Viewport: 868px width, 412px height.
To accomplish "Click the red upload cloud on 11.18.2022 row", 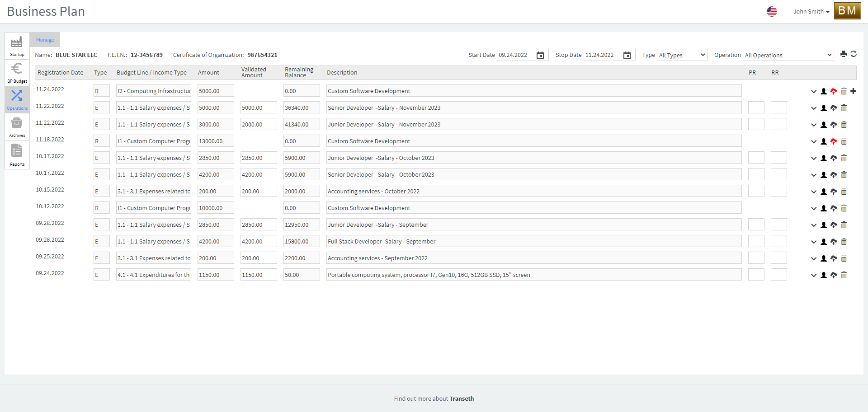I will click(x=834, y=141).
